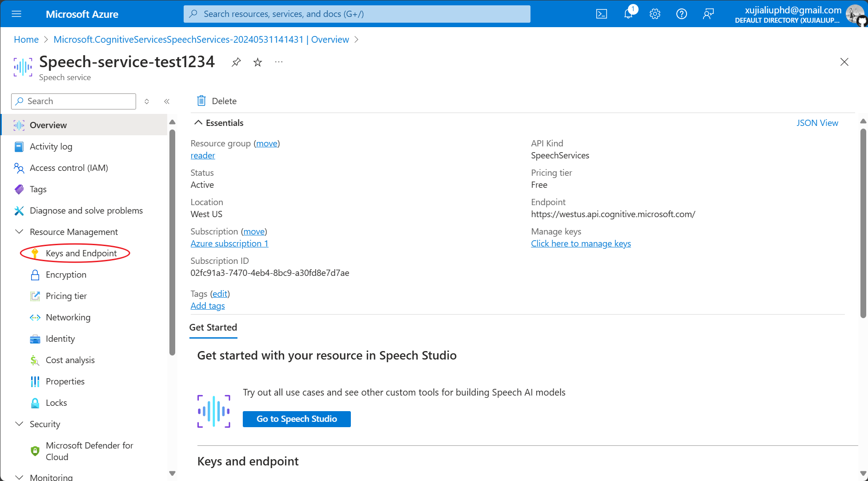Screen dimensions: 868x481
Task: Click the sidebar vertical scrollbar
Action: 172,243
